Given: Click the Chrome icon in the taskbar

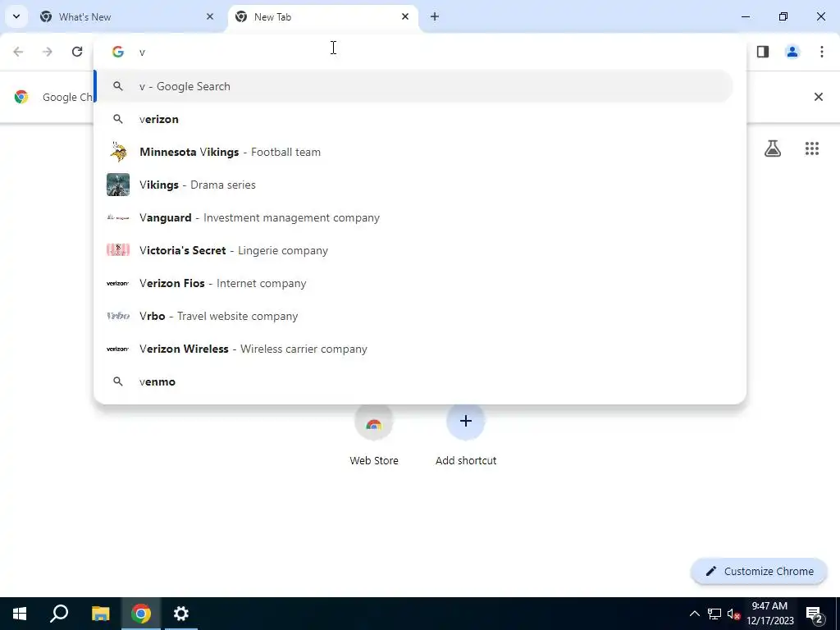Looking at the screenshot, I should tap(141, 614).
